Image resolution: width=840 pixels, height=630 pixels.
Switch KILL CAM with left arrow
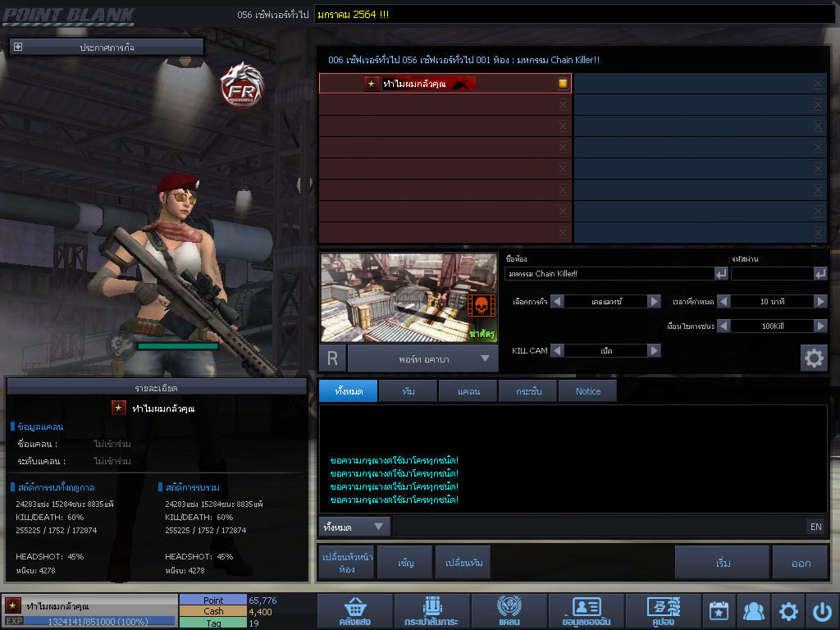click(x=557, y=350)
